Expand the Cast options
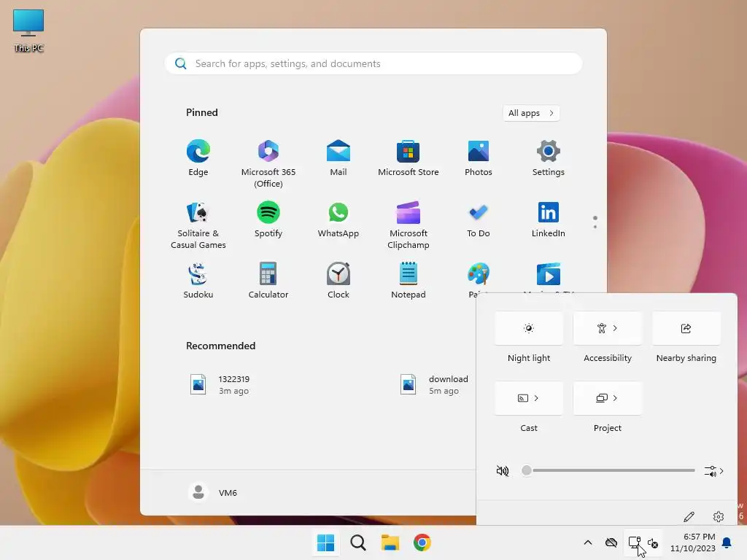 [529, 398]
